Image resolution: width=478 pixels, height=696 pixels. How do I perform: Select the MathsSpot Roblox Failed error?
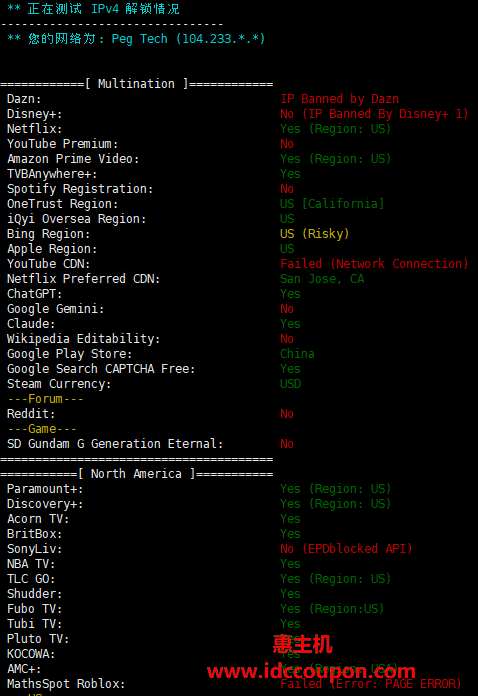[371, 684]
